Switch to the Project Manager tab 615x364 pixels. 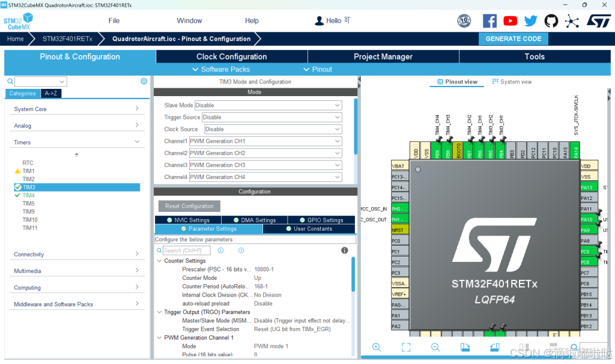point(383,56)
